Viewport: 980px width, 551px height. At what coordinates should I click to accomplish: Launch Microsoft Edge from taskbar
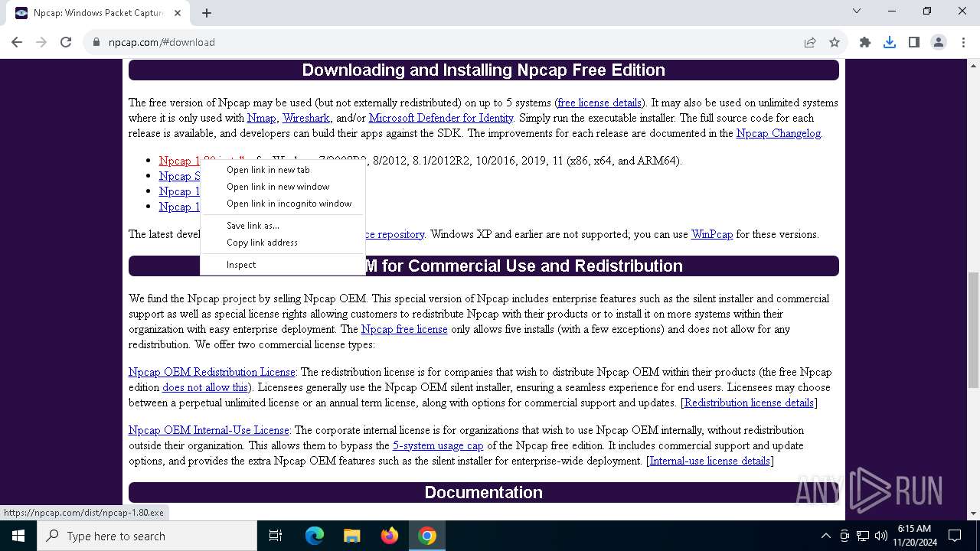315,536
